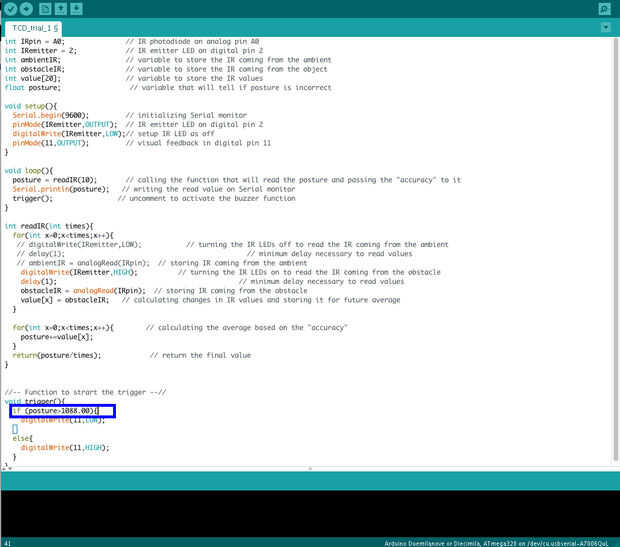Click the black console output area

pyautogui.click(x=310, y=513)
